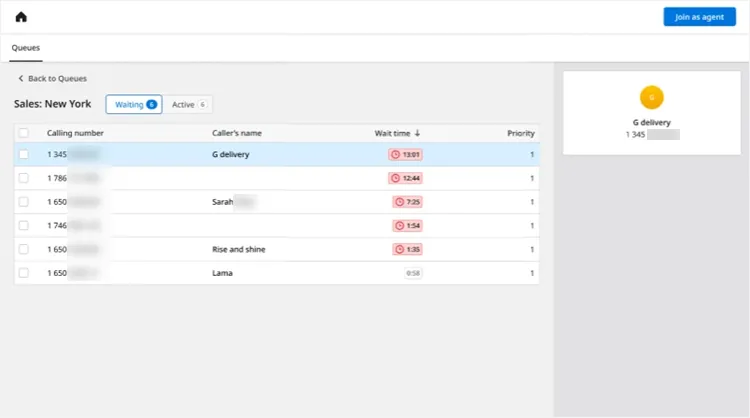Check the Rise and shine row checkbox
Image resolution: width=750 pixels, height=418 pixels.
23,249
